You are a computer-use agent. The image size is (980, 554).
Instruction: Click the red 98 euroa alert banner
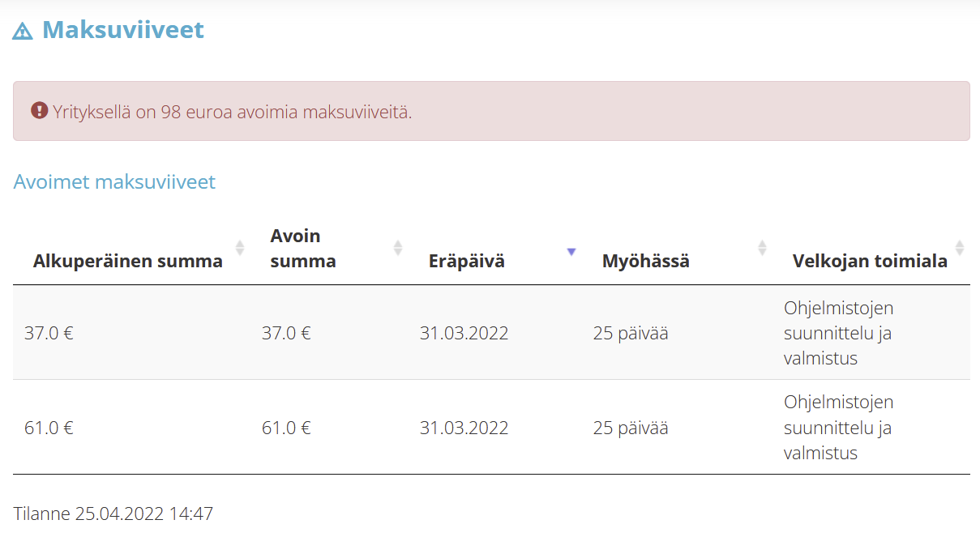(x=491, y=111)
